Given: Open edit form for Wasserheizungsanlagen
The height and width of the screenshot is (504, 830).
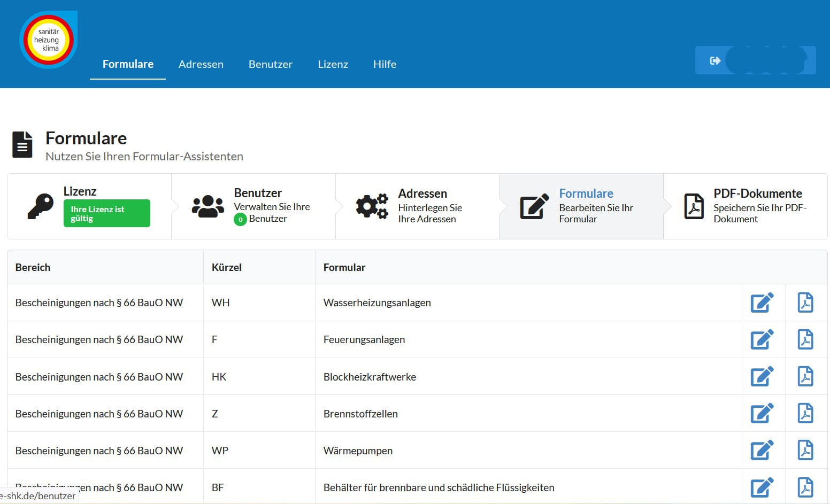Looking at the screenshot, I should click(x=762, y=303).
